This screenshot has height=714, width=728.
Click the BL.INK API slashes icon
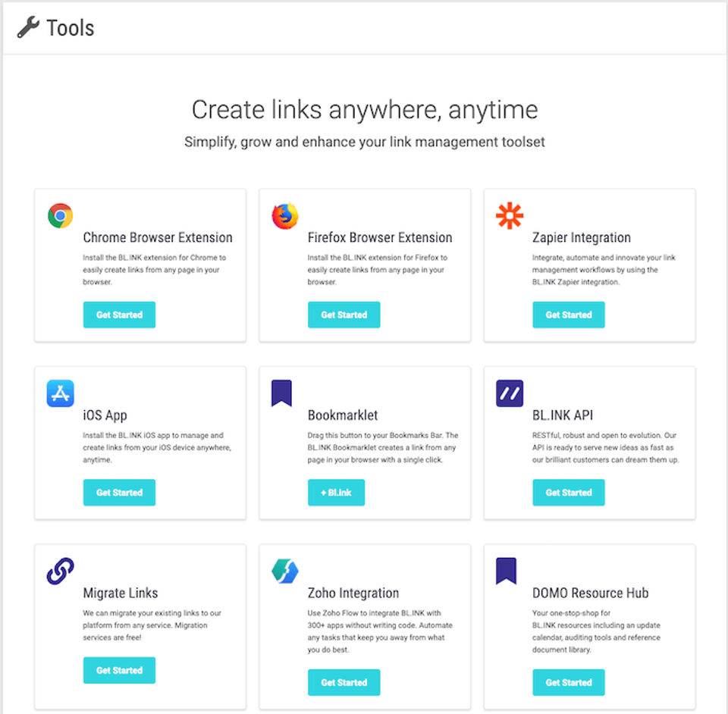click(x=510, y=393)
